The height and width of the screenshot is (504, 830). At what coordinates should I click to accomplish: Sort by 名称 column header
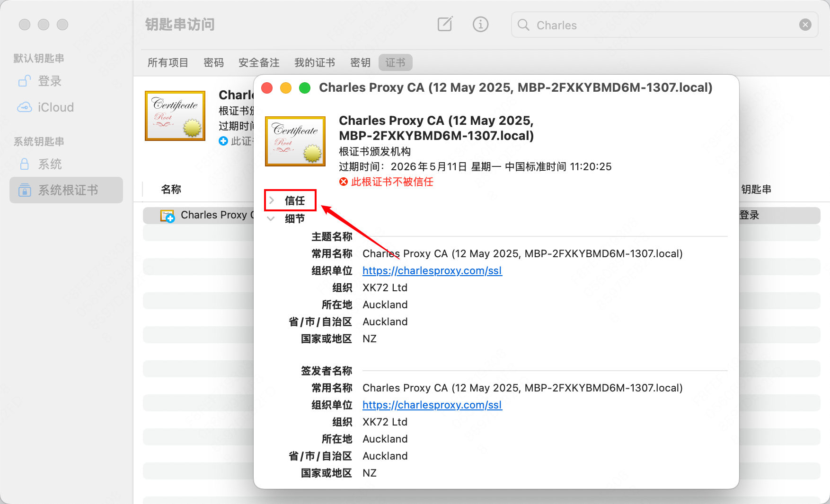click(x=171, y=189)
